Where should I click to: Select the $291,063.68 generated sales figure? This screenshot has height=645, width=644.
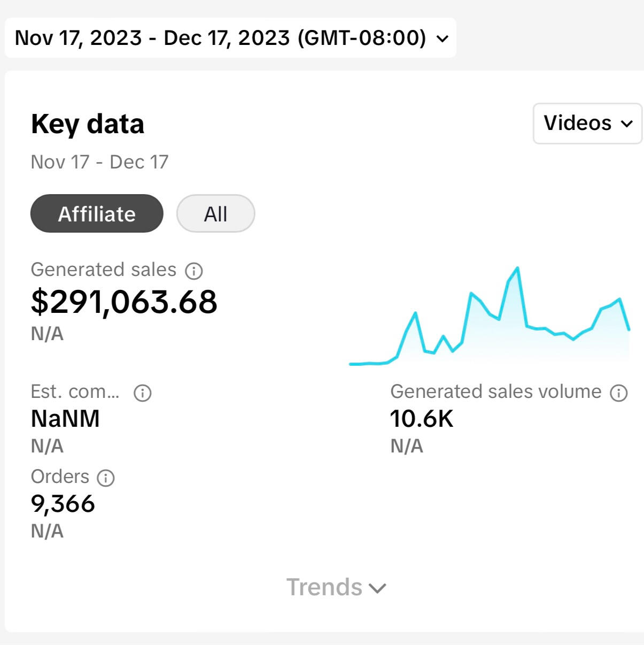pos(124,302)
